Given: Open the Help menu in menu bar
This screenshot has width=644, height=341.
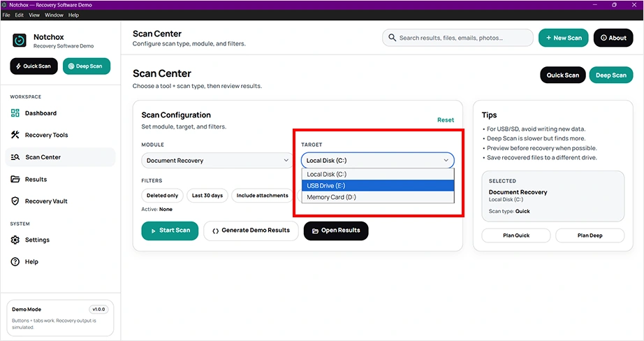Looking at the screenshot, I should pyautogui.click(x=73, y=15).
